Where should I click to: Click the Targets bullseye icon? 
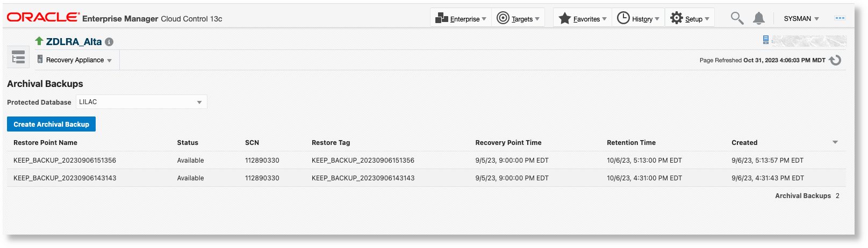click(x=503, y=18)
